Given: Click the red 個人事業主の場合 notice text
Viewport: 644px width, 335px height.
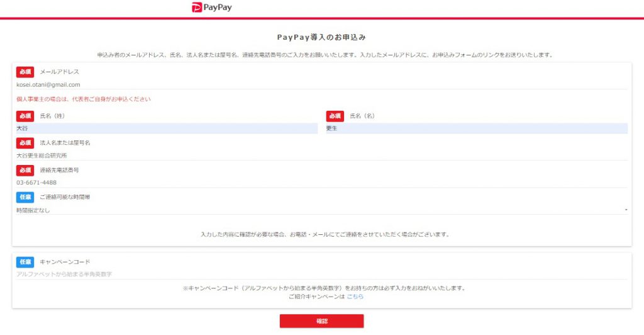Looking at the screenshot, I should click(84, 99).
